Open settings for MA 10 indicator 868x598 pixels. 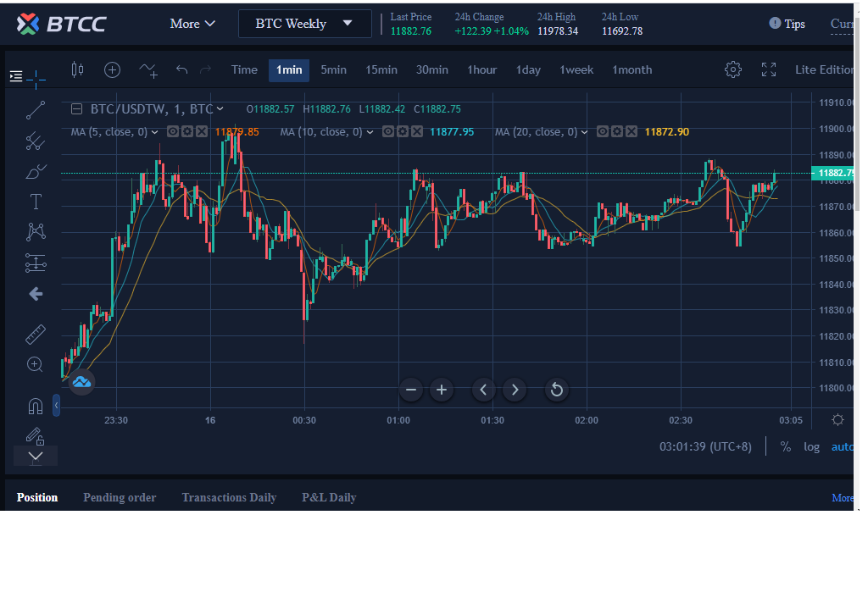[x=403, y=131]
